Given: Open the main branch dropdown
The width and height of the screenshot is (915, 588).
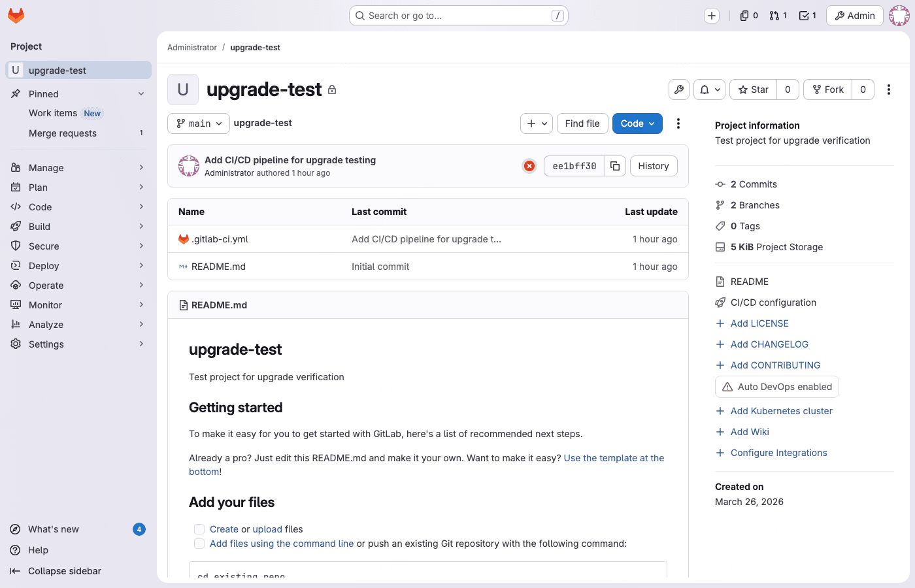Looking at the screenshot, I should 198,123.
